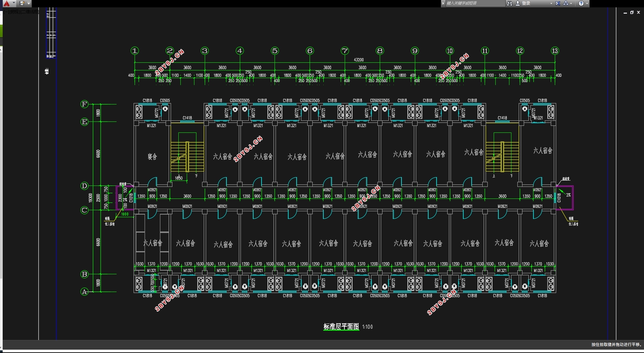Click grid bubble 11
The height and width of the screenshot is (353, 644).
click(485, 51)
